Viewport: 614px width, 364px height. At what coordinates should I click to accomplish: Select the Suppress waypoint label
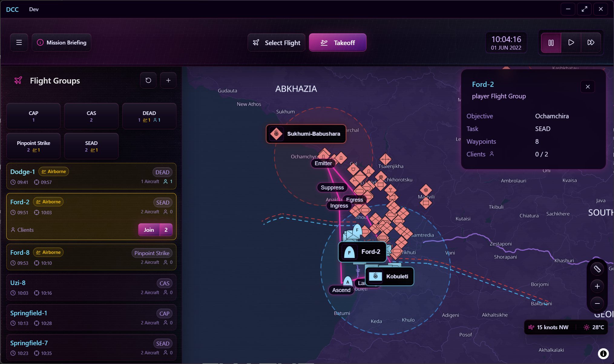tap(332, 188)
